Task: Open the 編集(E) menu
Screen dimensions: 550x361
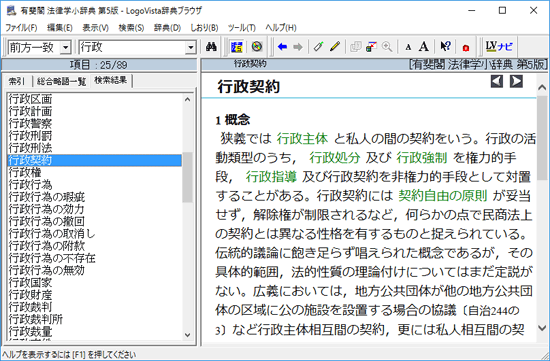Action: [60, 28]
